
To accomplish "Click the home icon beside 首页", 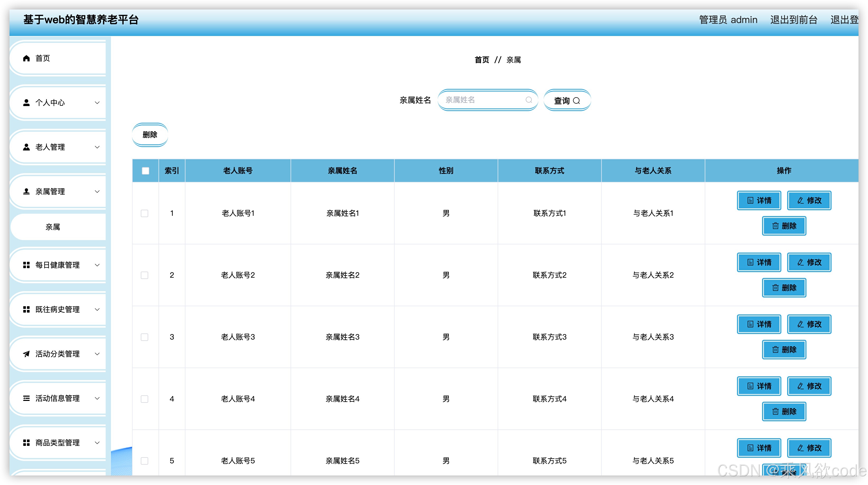I will click(x=26, y=58).
